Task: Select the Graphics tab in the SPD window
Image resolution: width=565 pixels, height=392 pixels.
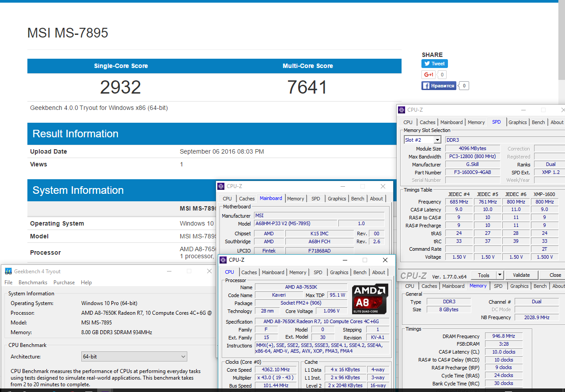Action: tap(517, 122)
